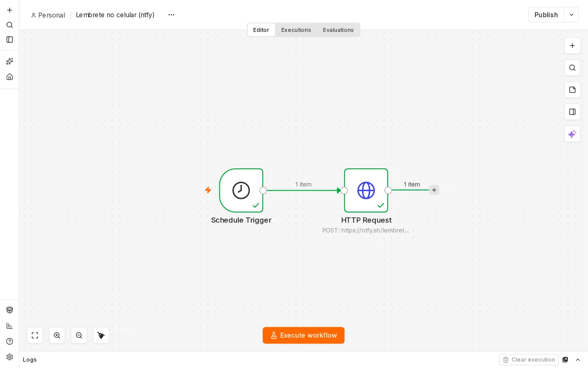Search nodes with canvas magnifier button
Image resolution: width=588 pixels, height=368 pixels.
572,68
